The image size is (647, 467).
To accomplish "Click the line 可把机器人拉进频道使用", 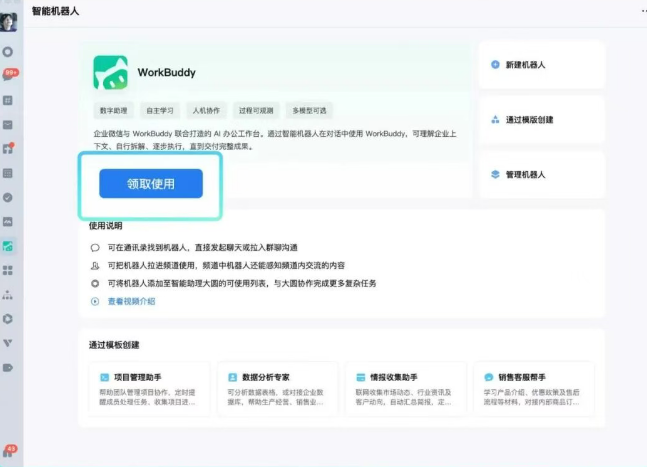I will [x=226, y=266].
